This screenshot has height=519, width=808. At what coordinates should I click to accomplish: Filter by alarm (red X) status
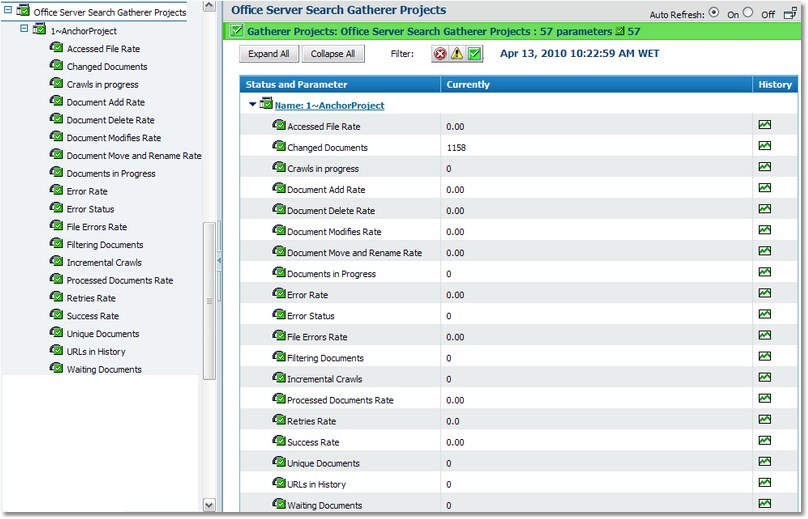click(440, 54)
